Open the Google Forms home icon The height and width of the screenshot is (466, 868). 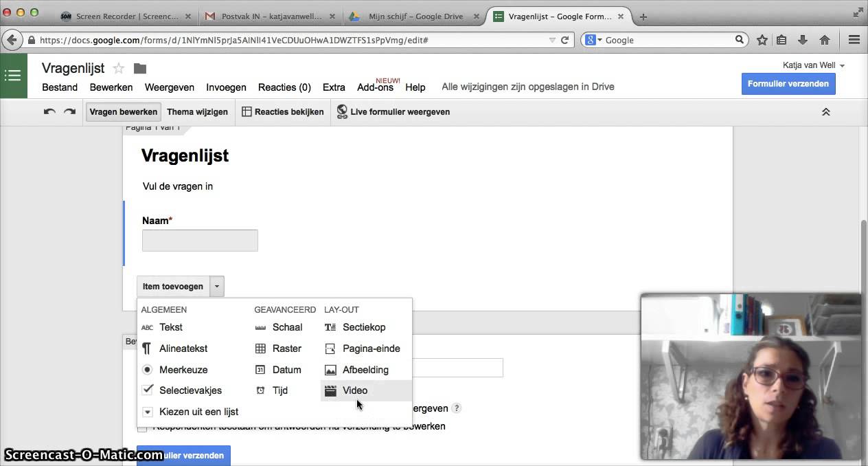13,76
